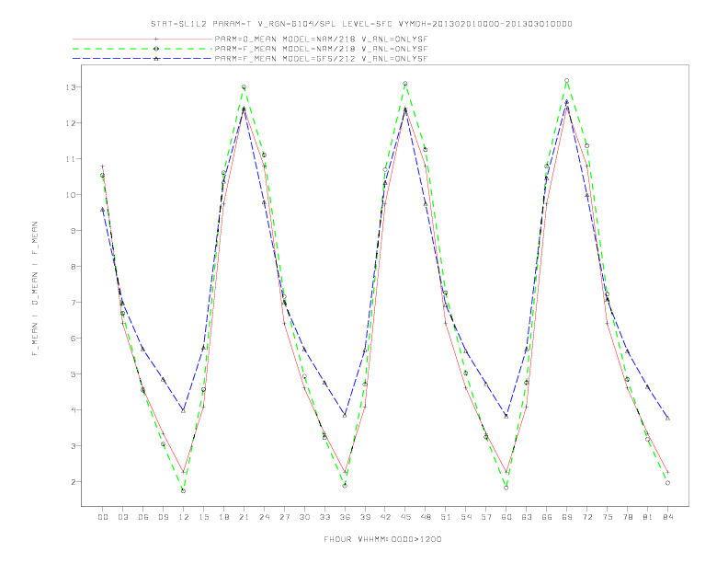728x563 pixels.
Task: Click x-axis tick label 81
Action: (648, 517)
